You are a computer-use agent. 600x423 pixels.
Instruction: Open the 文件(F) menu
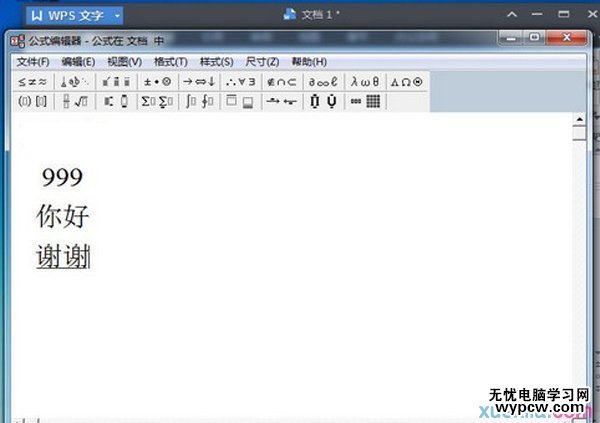[x=33, y=62]
